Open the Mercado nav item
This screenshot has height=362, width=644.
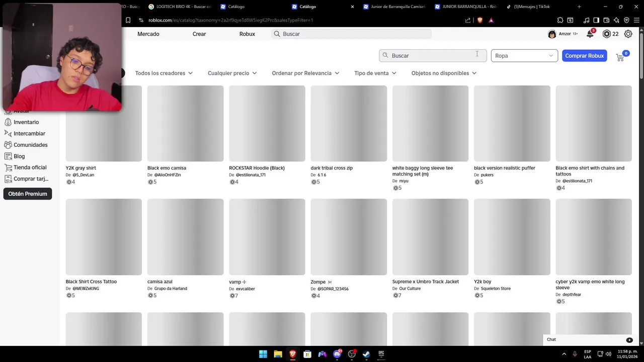(148, 34)
